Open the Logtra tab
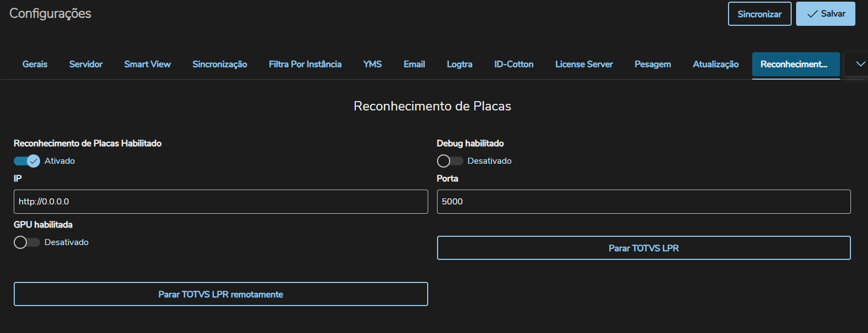This screenshot has height=333, width=868. click(460, 64)
